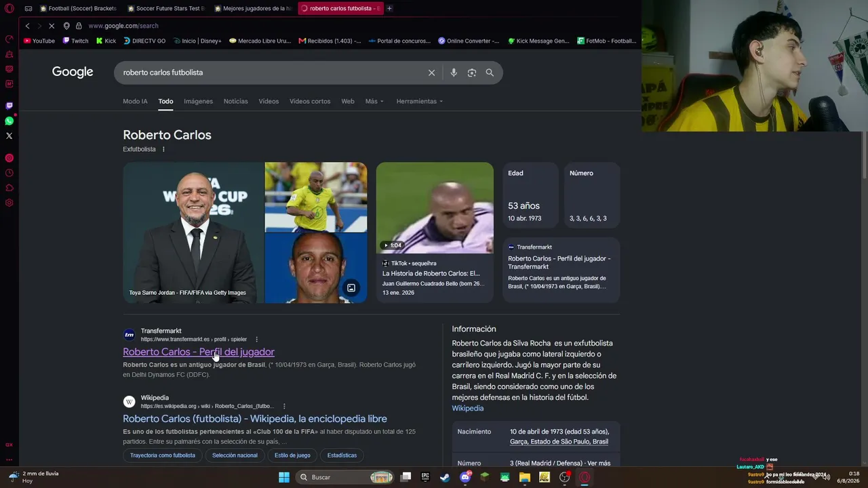Screen dimensions: 868x488
Task: Open Epic Games Launcher from the taskbar
Action: (x=425, y=477)
